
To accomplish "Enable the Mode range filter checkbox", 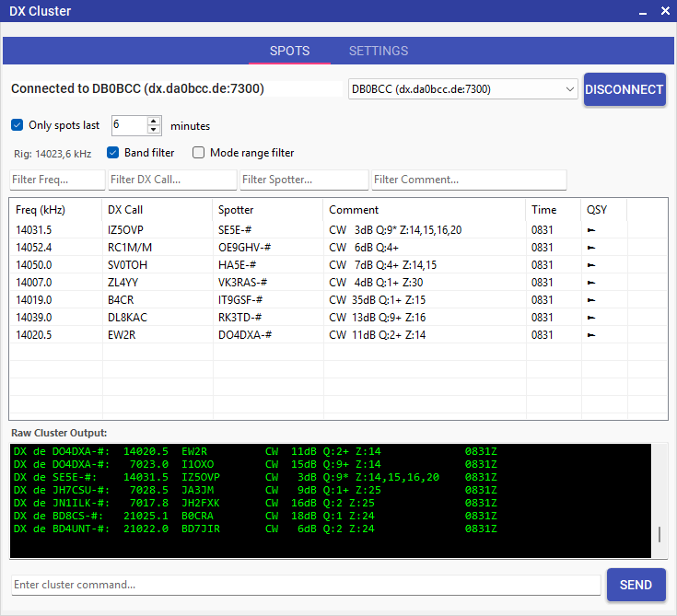I will pyautogui.click(x=198, y=153).
